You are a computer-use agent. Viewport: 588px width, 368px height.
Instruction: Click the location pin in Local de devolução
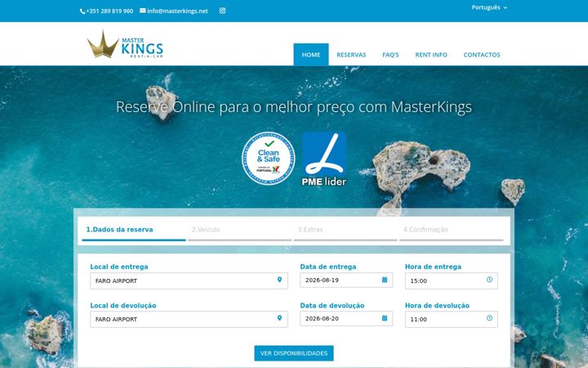click(279, 318)
